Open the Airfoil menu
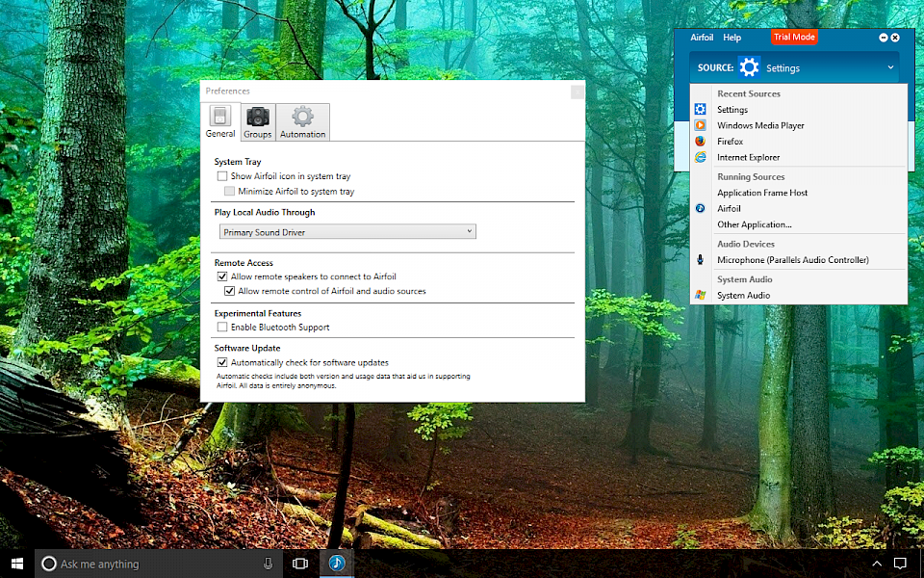Image resolution: width=924 pixels, height=578 pixels. [x=702, y=38]
